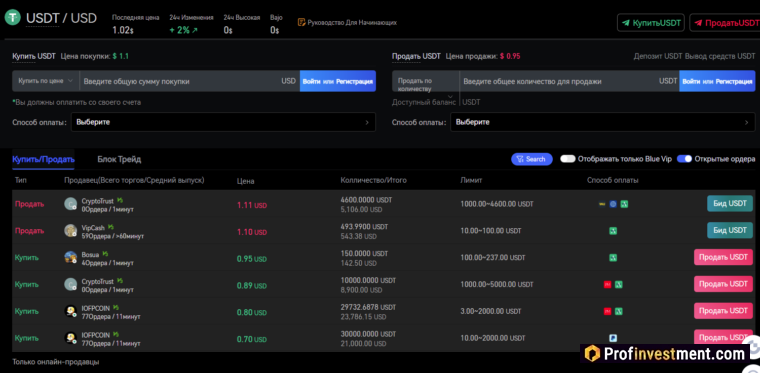Expand the Продать по количеству dropdown
The height and width of the screenshot is (373, 760).
(426, 84)
